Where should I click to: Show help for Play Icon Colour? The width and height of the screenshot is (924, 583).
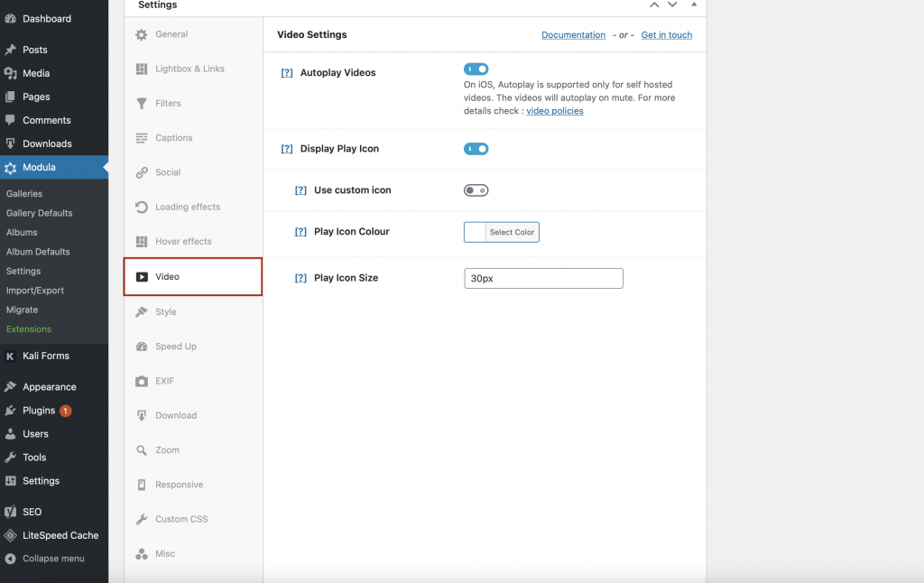[x=300, y=232]
